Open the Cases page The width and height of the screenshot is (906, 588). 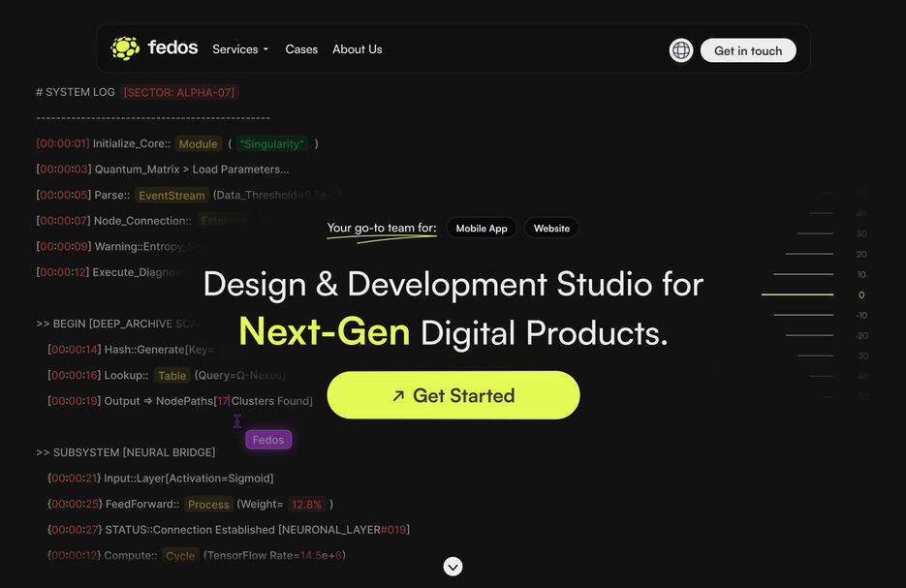tap(301, 49)
